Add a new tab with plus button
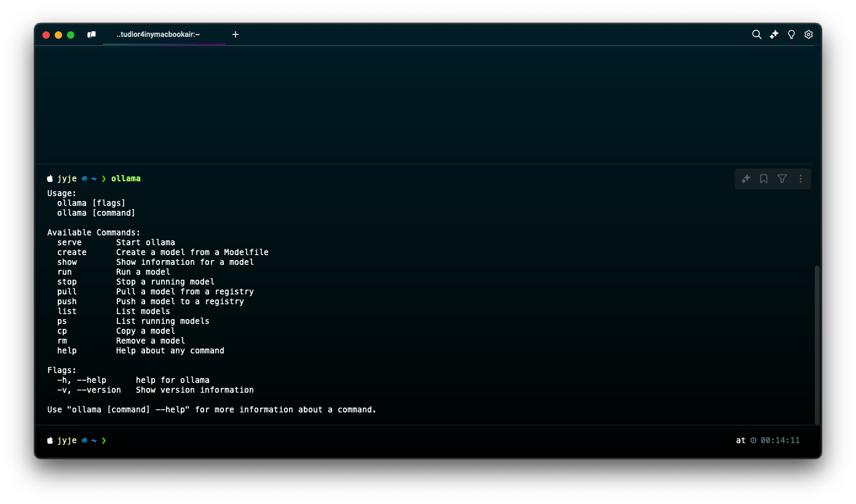The width and height of the screenshot is (856, 504). click(236, 34)
